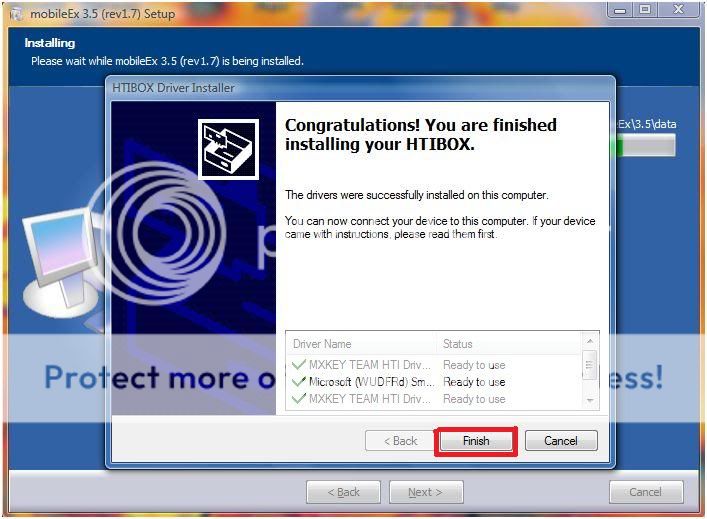This screenshot has width=707, height=519.
Task: Click the checkmark beside Microsoft (WUDFRd) driver
Action: [298, 381]
